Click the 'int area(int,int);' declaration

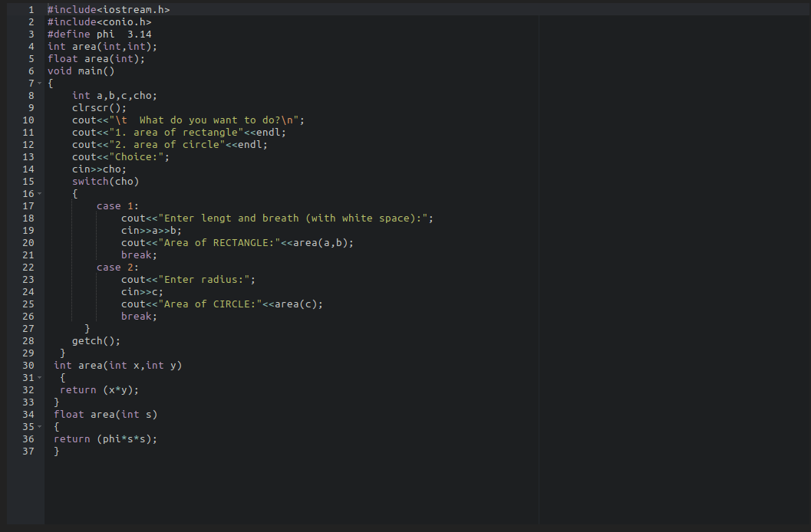coord(102,47)
